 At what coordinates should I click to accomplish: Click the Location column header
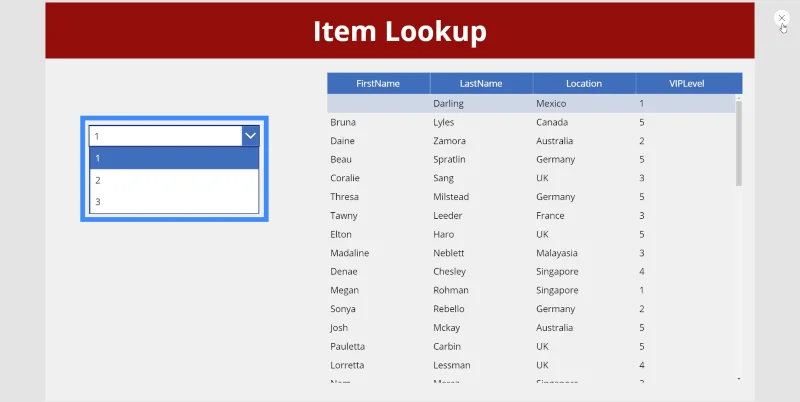(x=584, y=84)
